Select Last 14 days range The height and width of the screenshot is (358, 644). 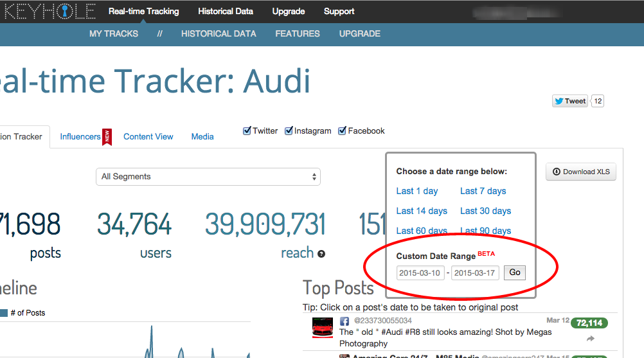422,211
